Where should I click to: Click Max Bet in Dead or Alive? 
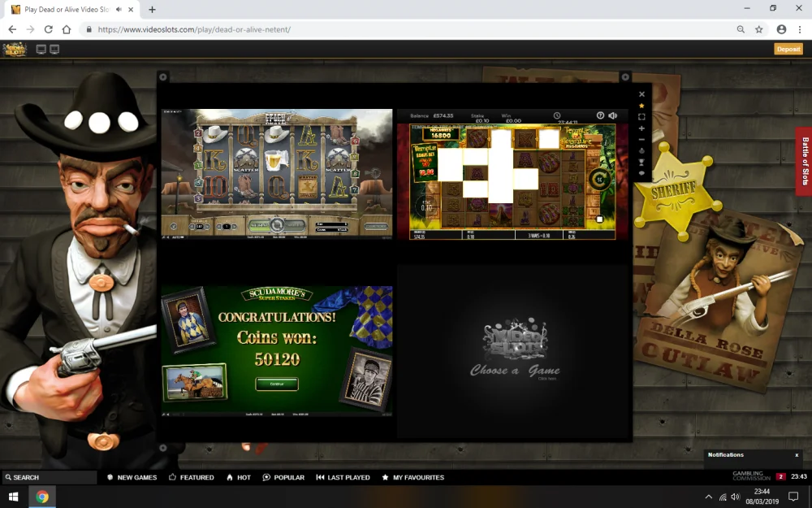coord(296,225)
